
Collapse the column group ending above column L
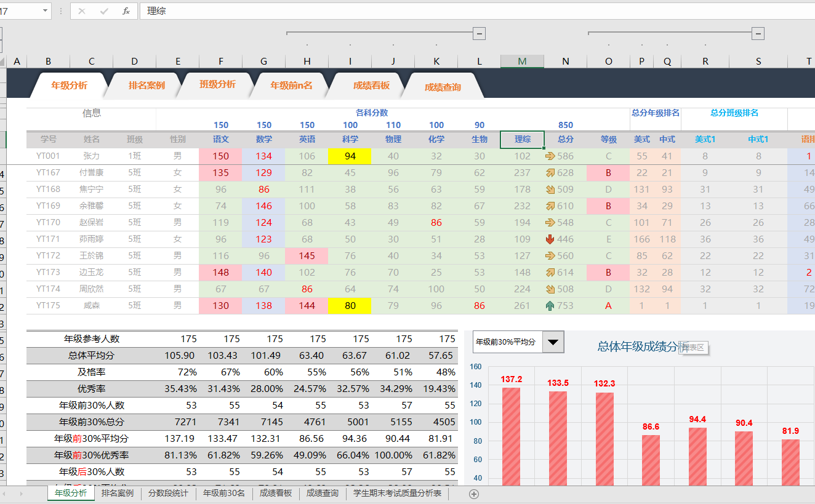coord(479,33)
